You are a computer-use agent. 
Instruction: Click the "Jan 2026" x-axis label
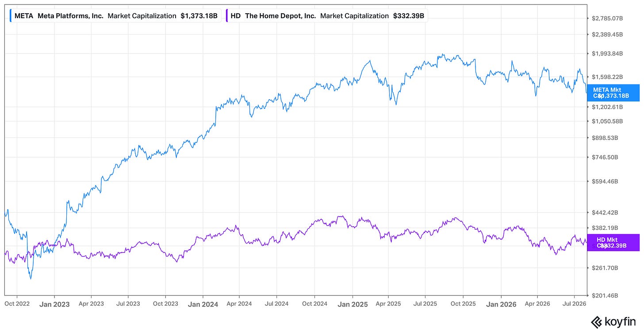click(501, 304)
